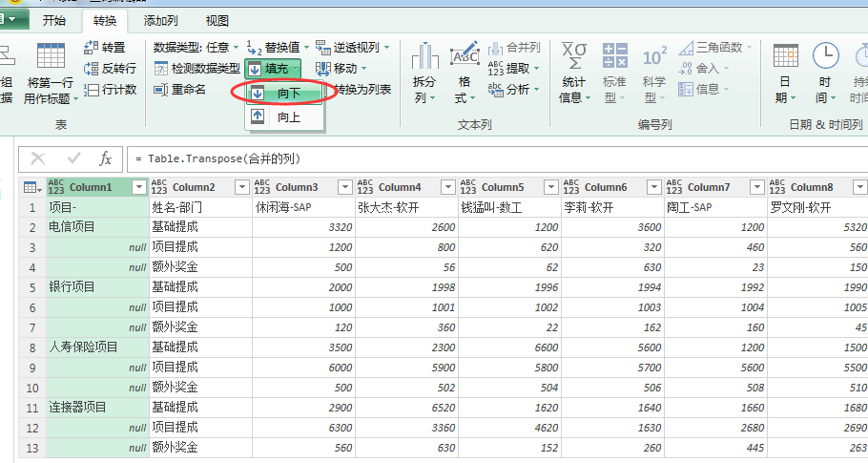This screenshot has width=868, height=463.
Task: Click the Extract (提取) icon
Action: 495,69
